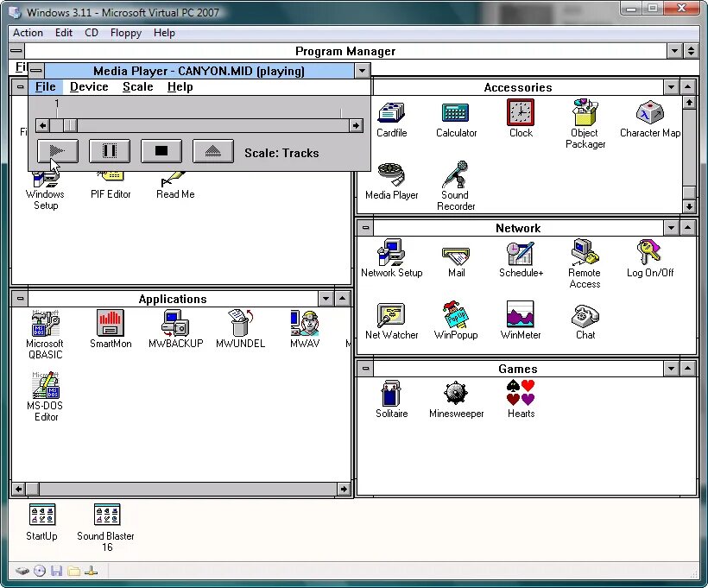Click the network adapter status icon
The width and height of the screenshot is (708, 588).
(x=91, y=572)
